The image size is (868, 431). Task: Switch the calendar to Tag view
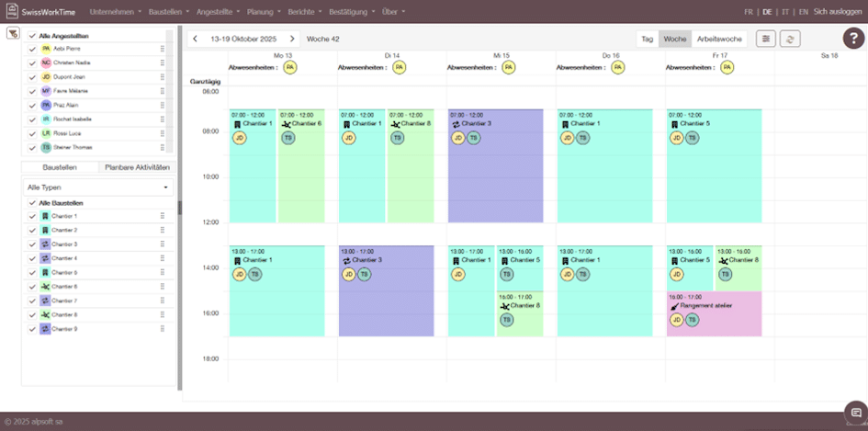647,39
